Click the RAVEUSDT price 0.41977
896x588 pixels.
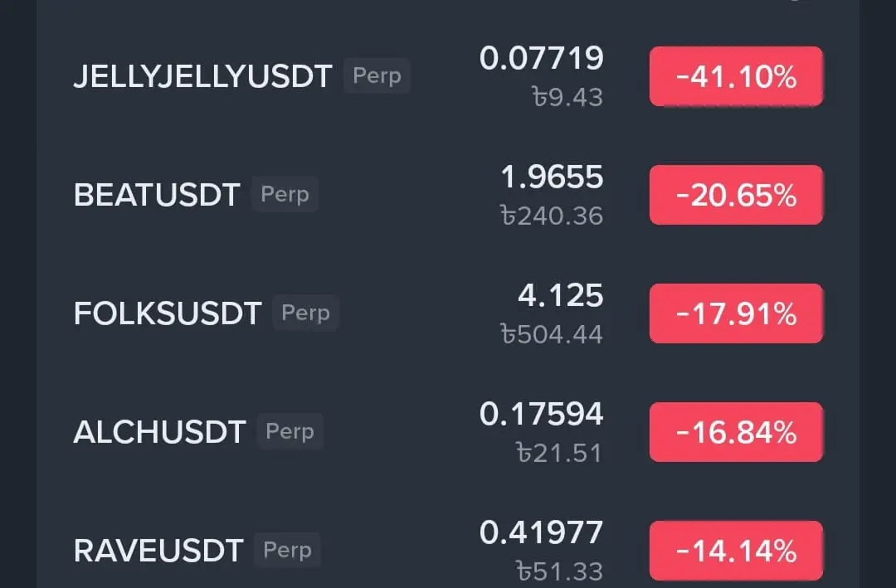pos(541,532)
